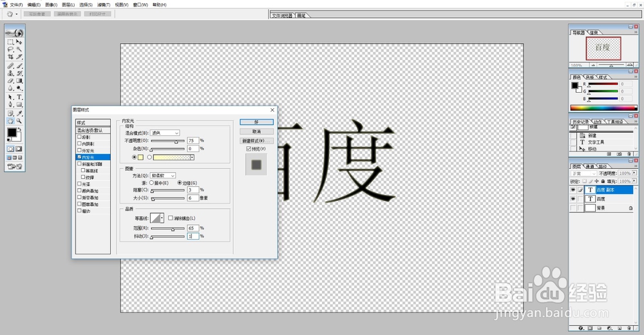Screen dimensions: 644x335
Task: Select the Brush tool
Action: [19, 66]
